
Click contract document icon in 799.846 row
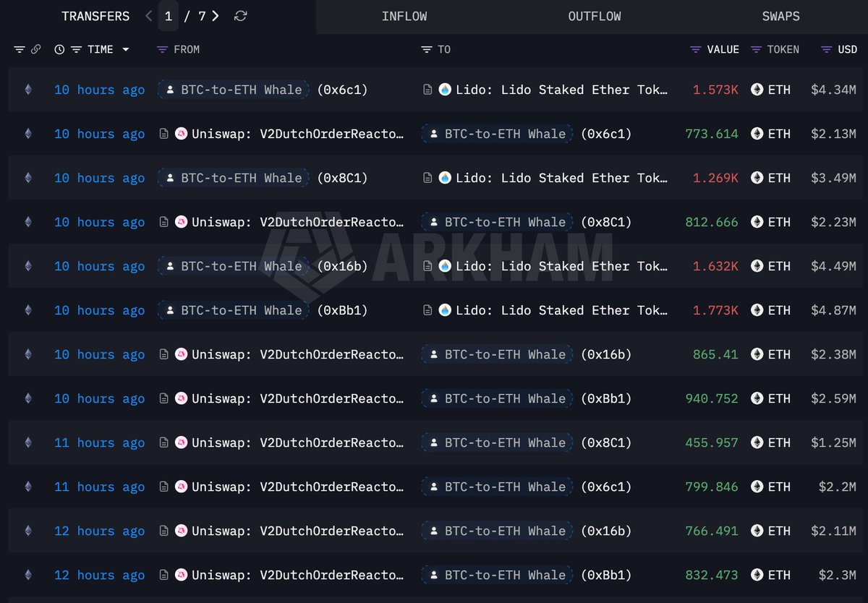(164, 487)
